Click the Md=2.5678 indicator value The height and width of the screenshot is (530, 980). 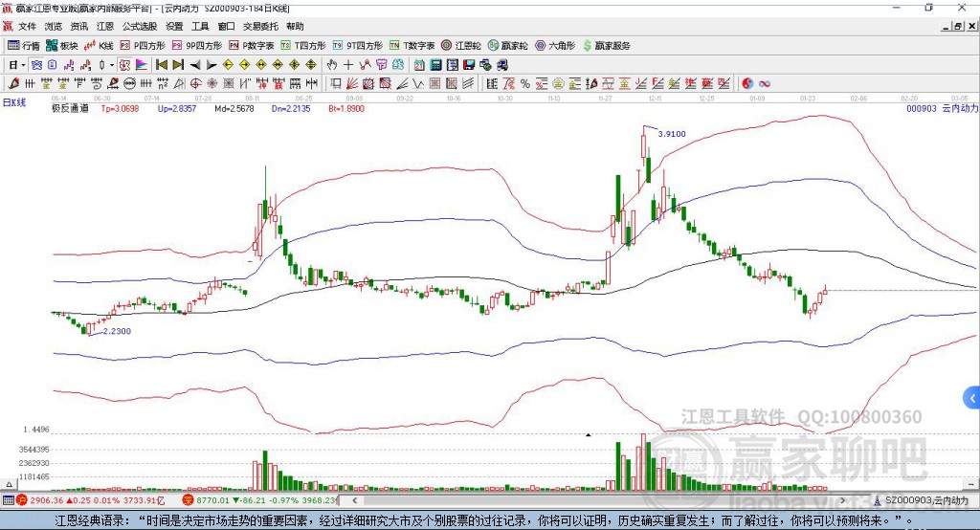click(234, 109)
